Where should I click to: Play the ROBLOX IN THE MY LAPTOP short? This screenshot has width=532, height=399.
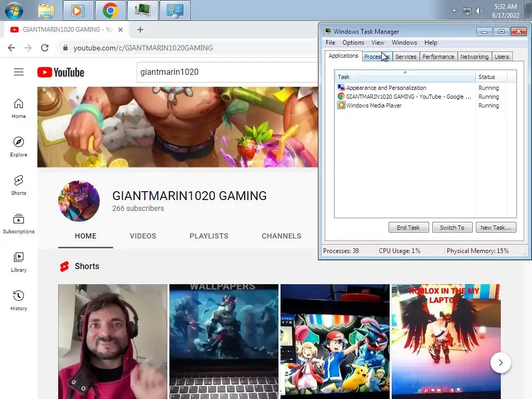(446, 341)
